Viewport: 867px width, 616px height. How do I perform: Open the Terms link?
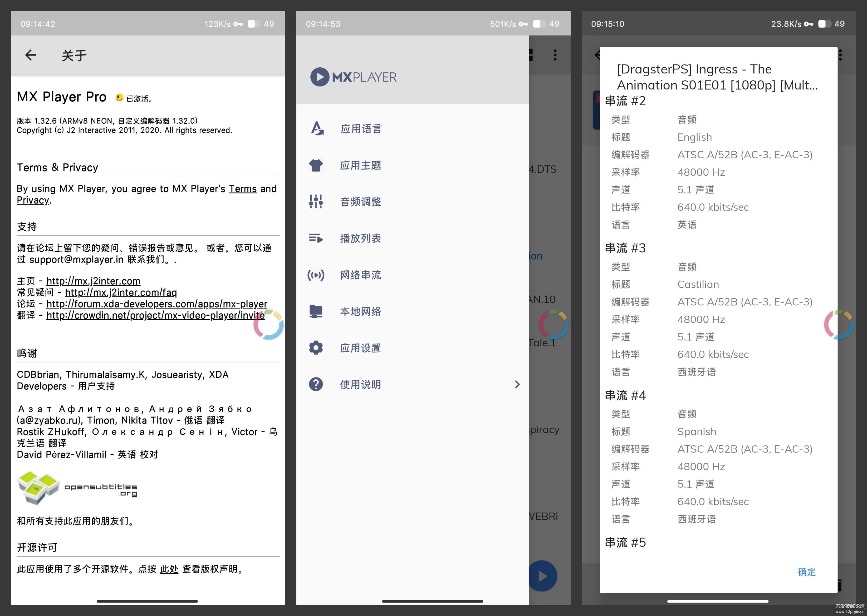tap(243, 189)
